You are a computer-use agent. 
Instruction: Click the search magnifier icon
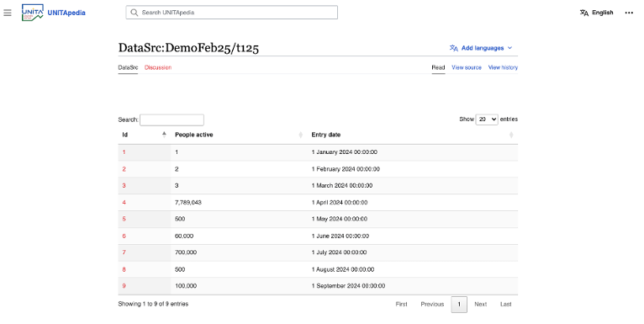(x=134, y=13)
